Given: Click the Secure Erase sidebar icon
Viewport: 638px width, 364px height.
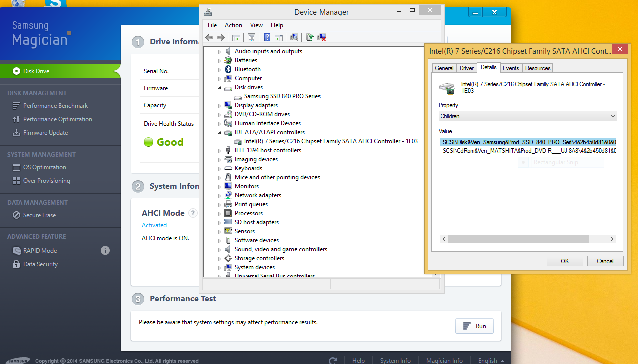Looking at the screenshot, I should click(x=15, y=215).
